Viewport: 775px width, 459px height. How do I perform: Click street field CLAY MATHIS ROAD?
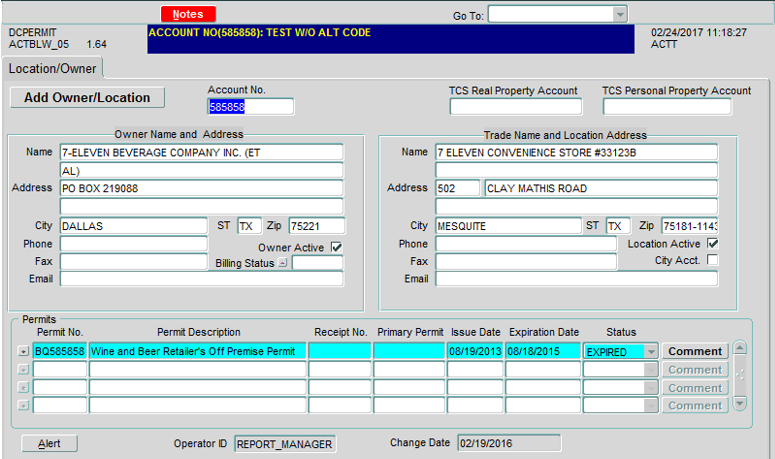coord(601,188)
